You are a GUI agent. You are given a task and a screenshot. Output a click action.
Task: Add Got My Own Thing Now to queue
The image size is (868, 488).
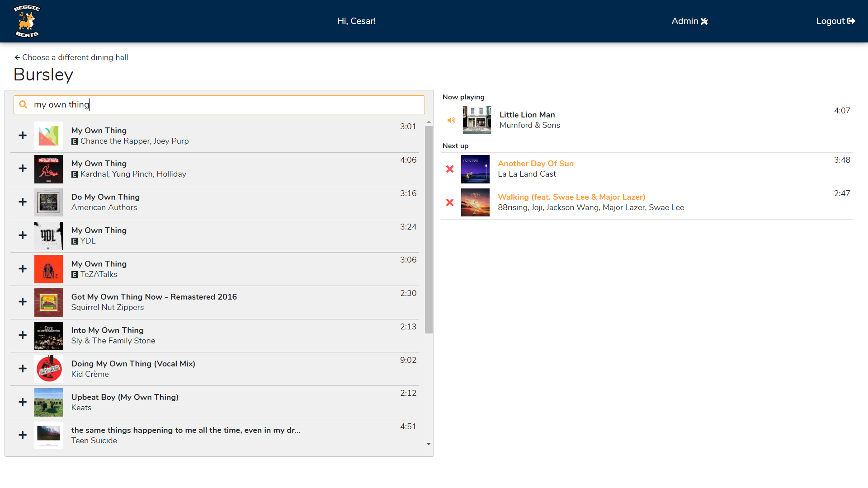coord(23,302)
